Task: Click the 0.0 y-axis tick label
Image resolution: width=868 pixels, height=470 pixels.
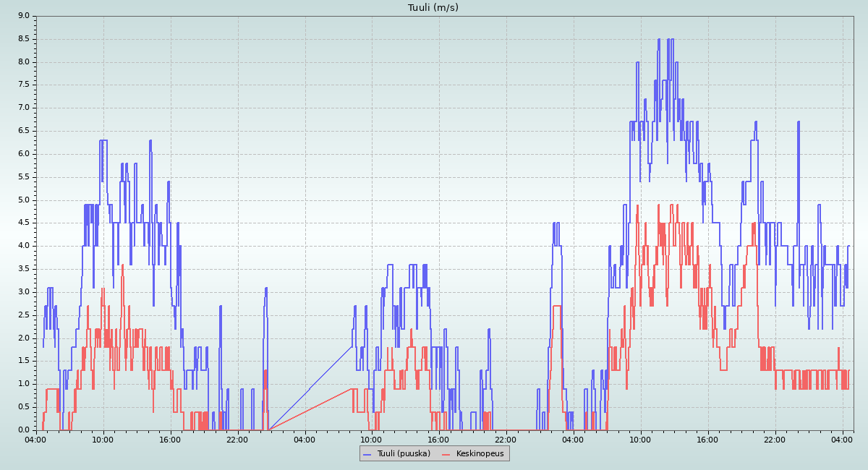Action: [x=23, y=430]
